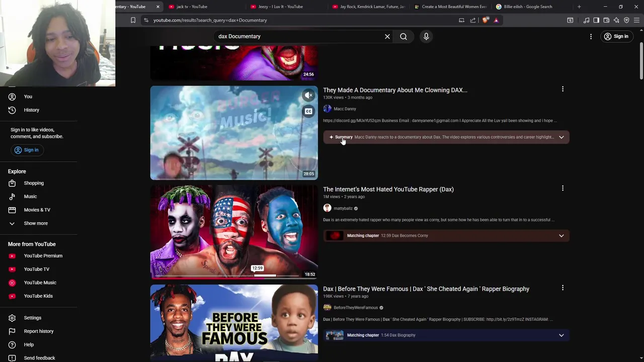Image resolution: width=644 pixels, height=362 pixels.
Task: Go to the Macc Danny channel
Action: (x=345, y=109)
